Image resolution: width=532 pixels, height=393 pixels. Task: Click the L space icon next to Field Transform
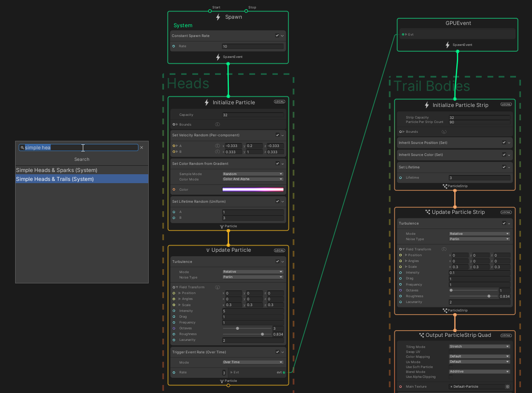coord(218,287)
